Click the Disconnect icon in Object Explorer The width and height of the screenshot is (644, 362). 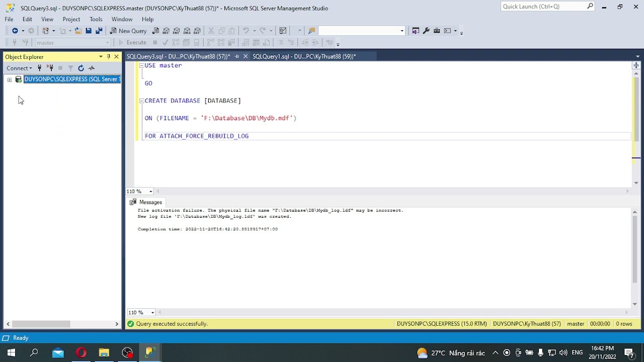50,68
